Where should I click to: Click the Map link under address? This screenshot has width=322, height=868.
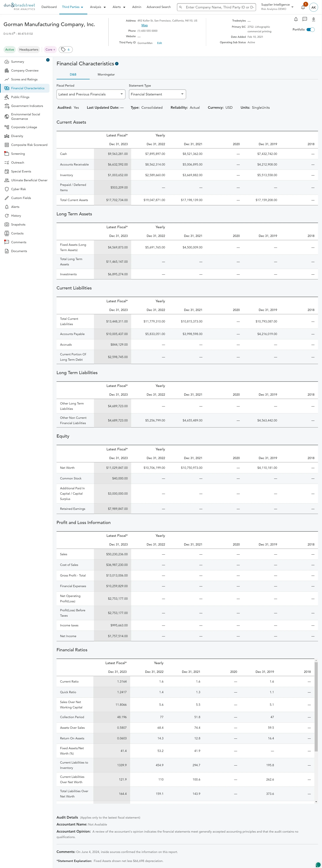point(144,25)
